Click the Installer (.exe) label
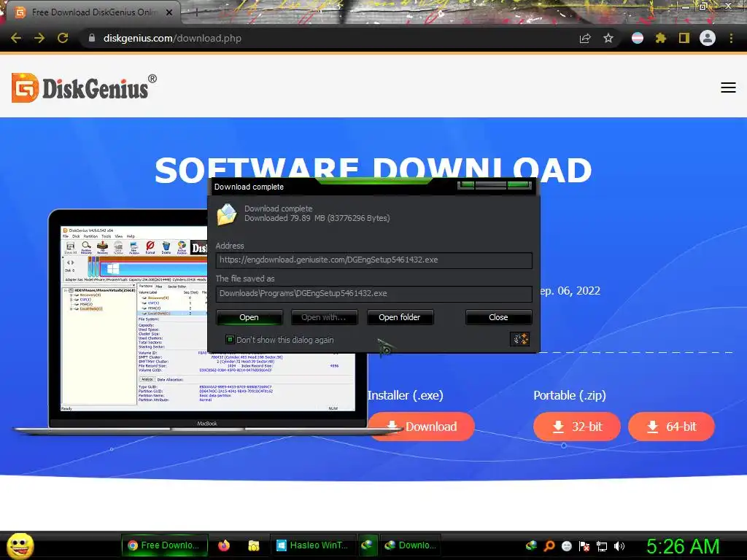This screenshot has width=747, height=560. pos(406,395)
